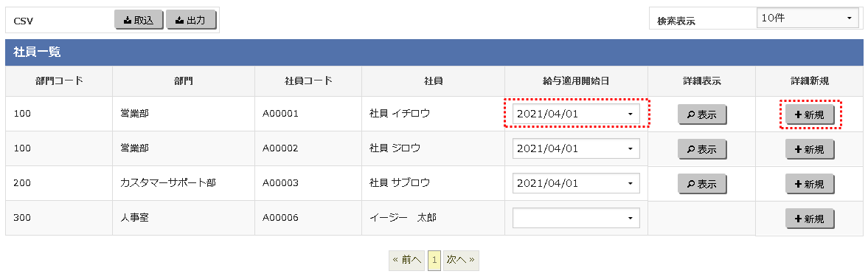The width and height of the screenshot is (868, 274).
Task: Click department code 200 cell
Action: pyautogui.click(x=59, y=183)
